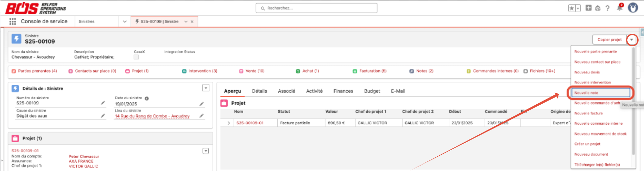Click the favorites star icon
Viewport: 644px width, 171px height.
coord(571,8)
